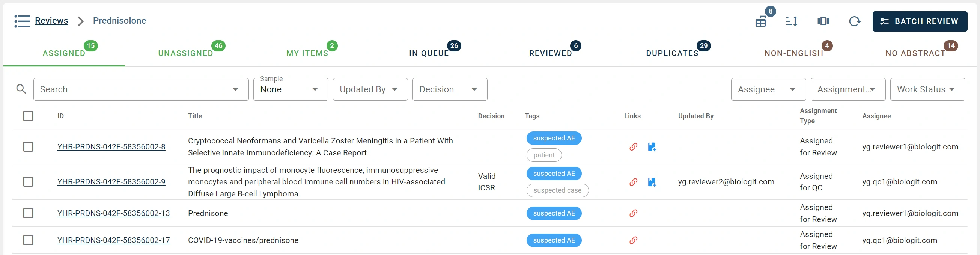980x255 pixels.
Task: Click the list icon beside Reviews breadcrumb
Action: (x=22, y=21)
